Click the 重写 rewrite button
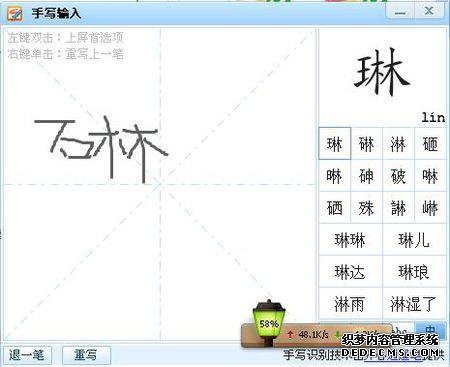The height and width of the screenshot is (367, 450). [x=86, y=355]
